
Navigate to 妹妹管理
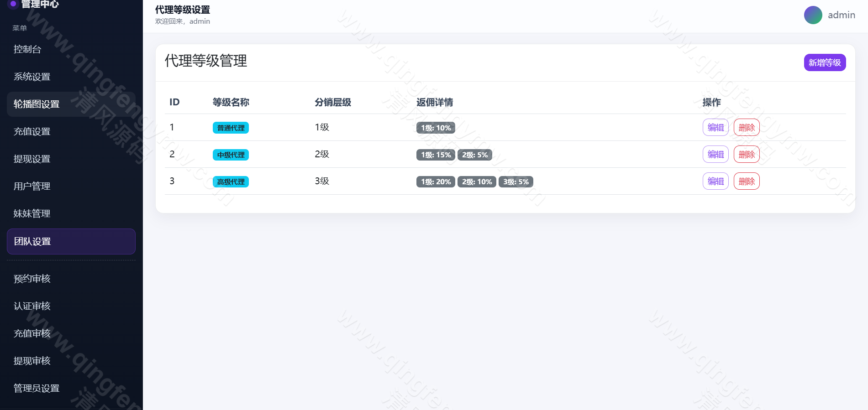(x=71, y=213)
